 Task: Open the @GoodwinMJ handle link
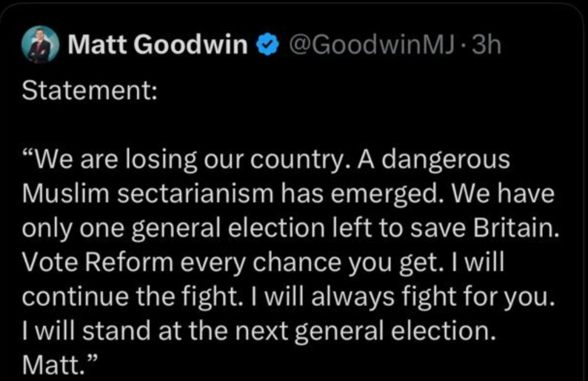370,47
